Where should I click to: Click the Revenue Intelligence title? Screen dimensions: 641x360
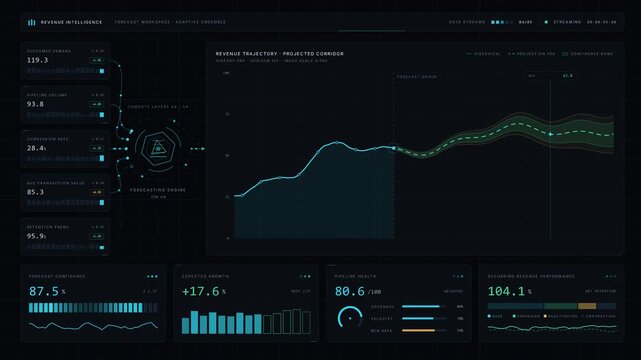(72, 22)
